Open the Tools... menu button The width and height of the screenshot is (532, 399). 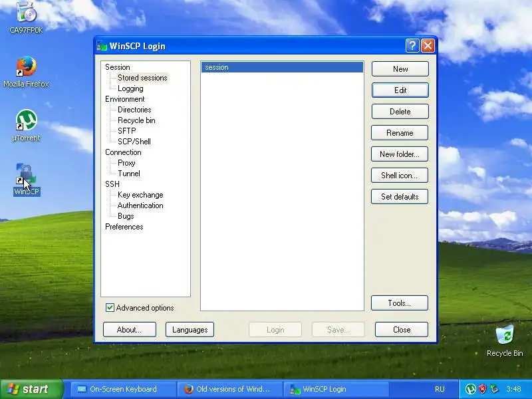[x=400, y=303]
